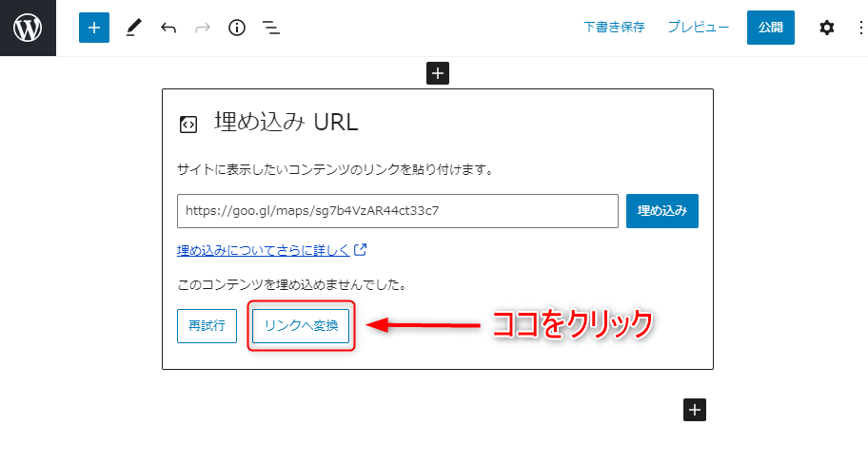The width and height of the screenshot is (868, 464).
Task: Click the blue 埋め込み embed button
Action: (x=662, y=211)
